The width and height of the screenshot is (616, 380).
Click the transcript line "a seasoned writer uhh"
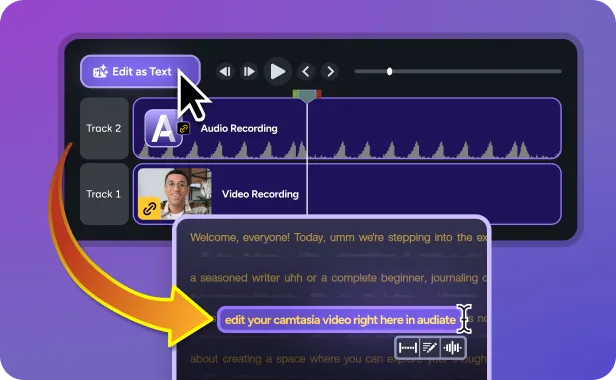(x=338, y=278)
